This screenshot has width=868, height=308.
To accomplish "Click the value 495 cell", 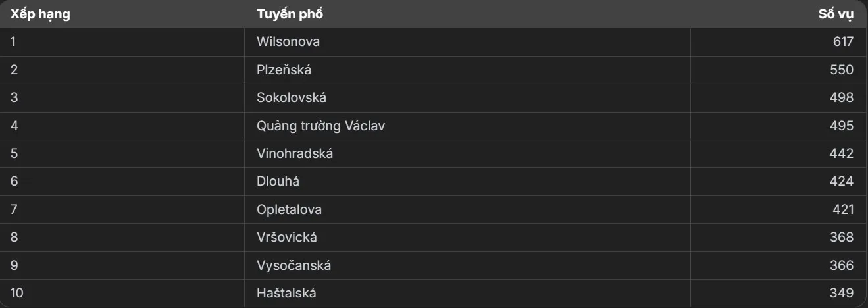I will tap(779, 126).
